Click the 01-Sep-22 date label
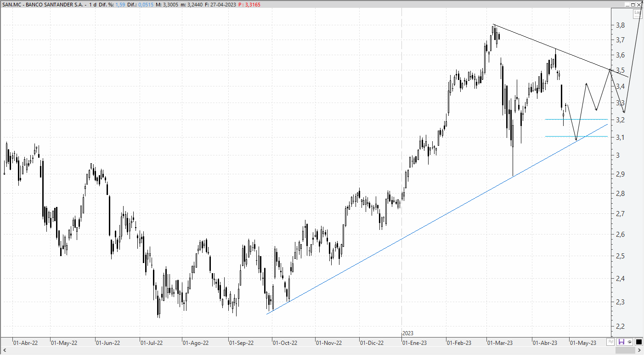Image resolution: width=644 pixels, height=355 pixels. (x=241, y=343)
